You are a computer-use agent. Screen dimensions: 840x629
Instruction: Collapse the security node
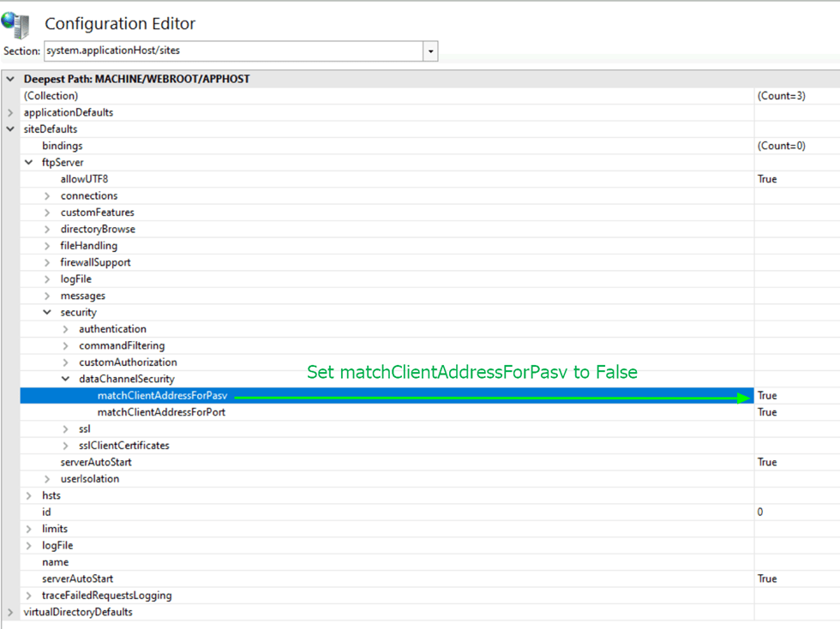(47, 312)
